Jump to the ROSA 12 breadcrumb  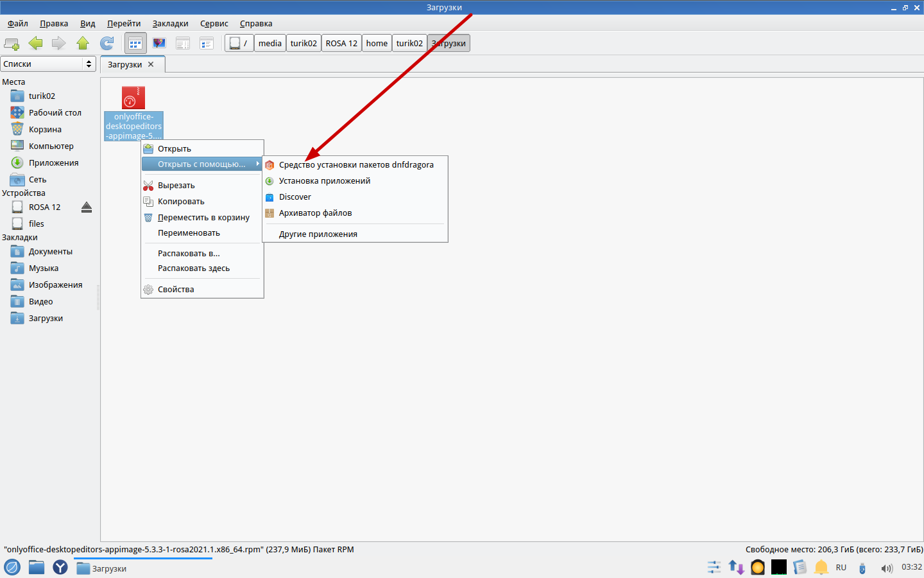click(341, 43)
